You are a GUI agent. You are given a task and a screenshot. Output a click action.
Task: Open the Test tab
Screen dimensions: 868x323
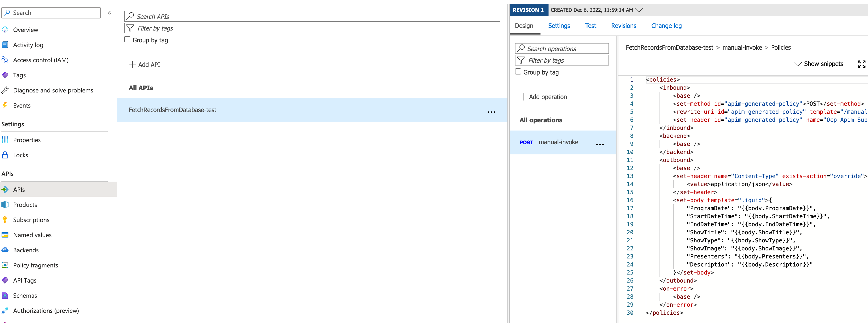tap(590, 26)
